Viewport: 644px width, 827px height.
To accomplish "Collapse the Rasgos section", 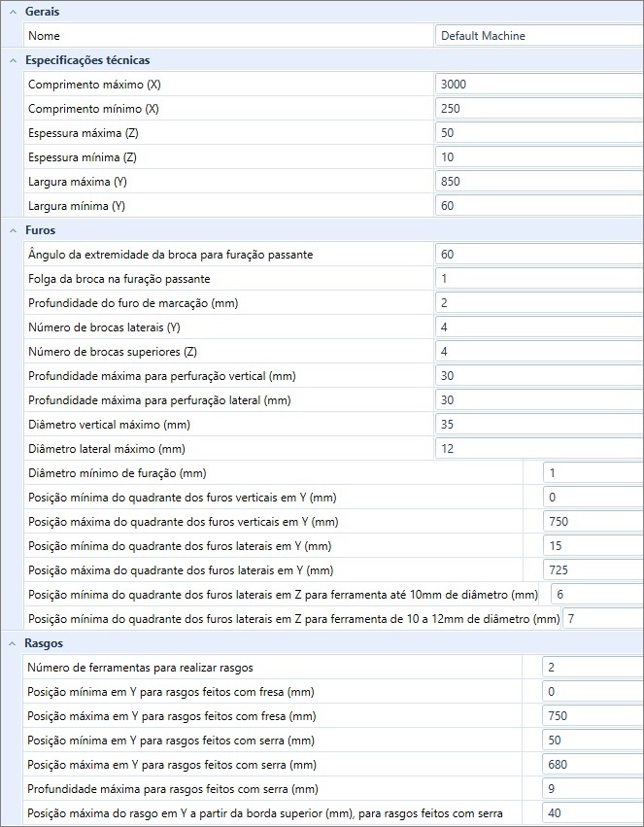I will pos(14,643).
